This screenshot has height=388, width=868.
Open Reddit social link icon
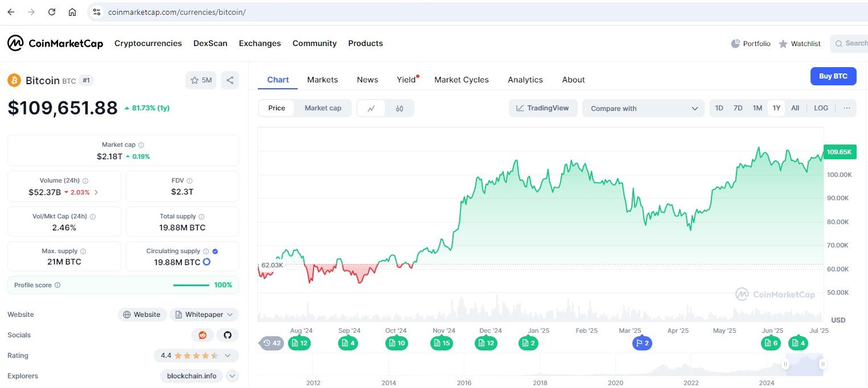click(x=203, y=335)
